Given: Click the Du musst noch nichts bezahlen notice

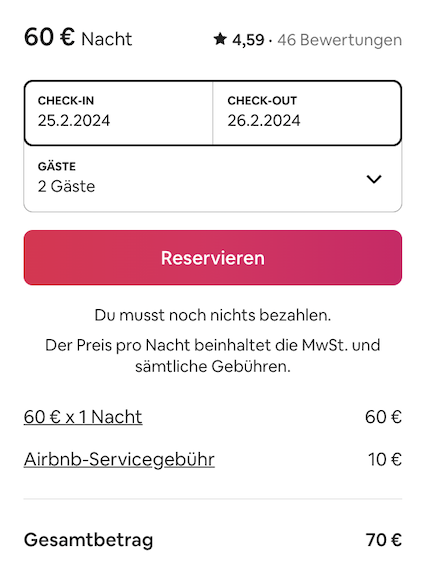Looking at the screenshot, I should pyautogui.click(x=213, y=315).
